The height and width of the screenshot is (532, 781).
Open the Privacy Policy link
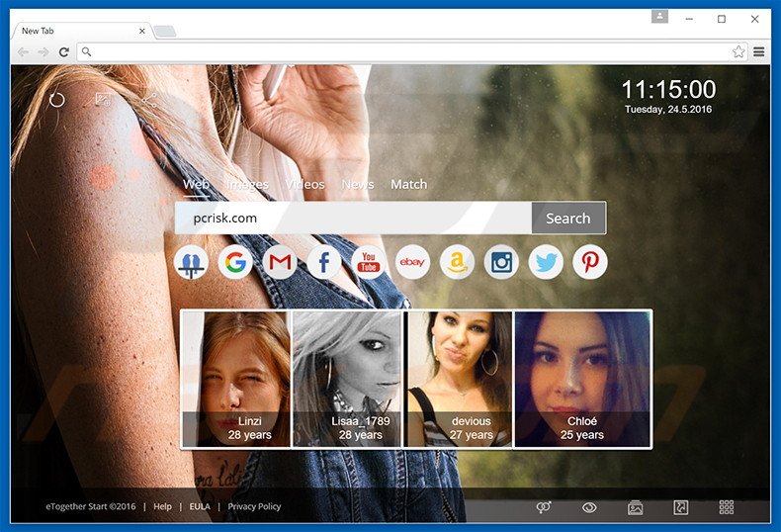click(x=254, y=506)
